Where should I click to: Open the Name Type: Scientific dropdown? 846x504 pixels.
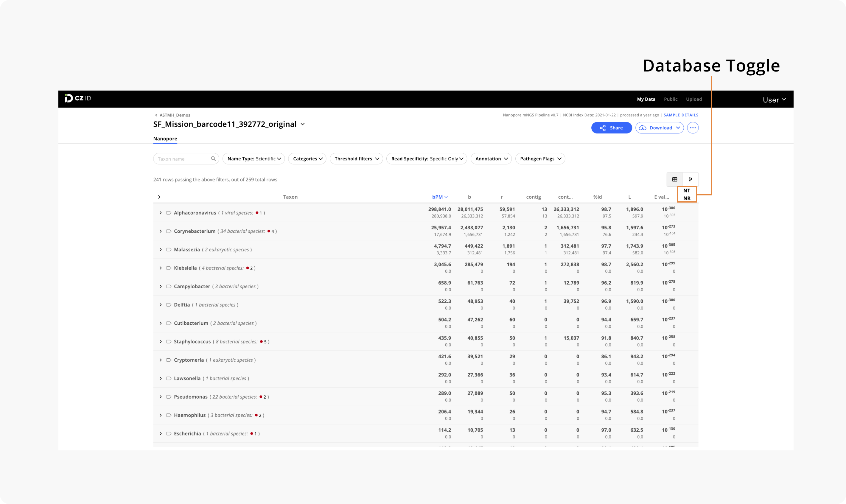254,158
